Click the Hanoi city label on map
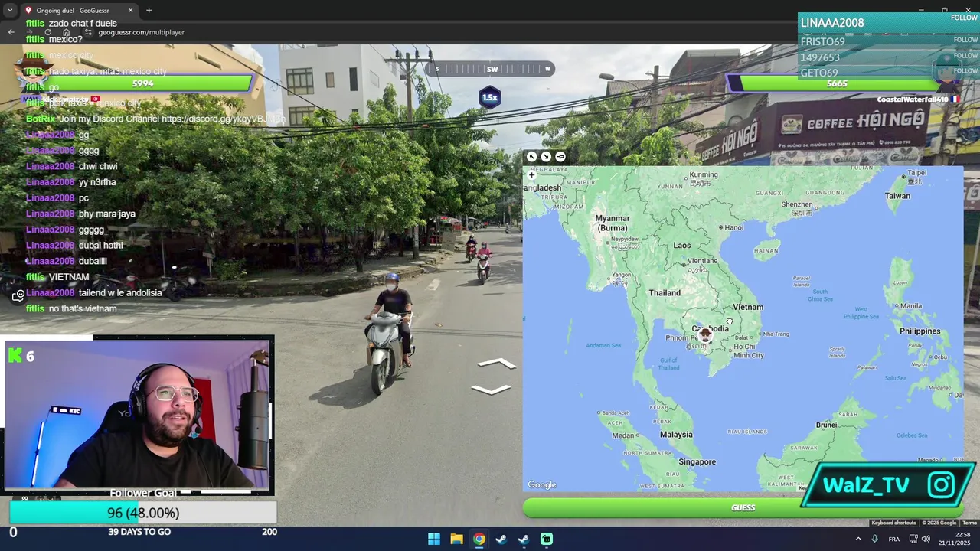Screen dimensions: 980x551 click(x=734, y=227)
